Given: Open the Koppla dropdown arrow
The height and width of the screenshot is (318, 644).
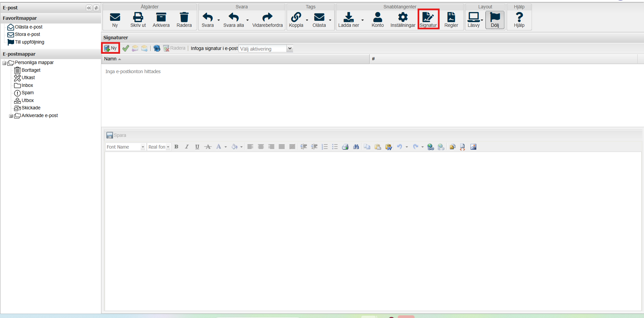Looking at the screenshot, I should click(x=307, y=20).
